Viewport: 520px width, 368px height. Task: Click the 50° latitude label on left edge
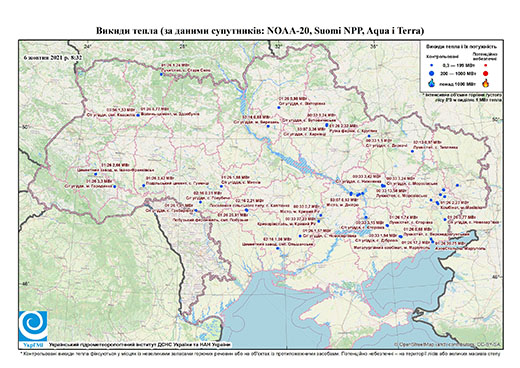[26, 126]
